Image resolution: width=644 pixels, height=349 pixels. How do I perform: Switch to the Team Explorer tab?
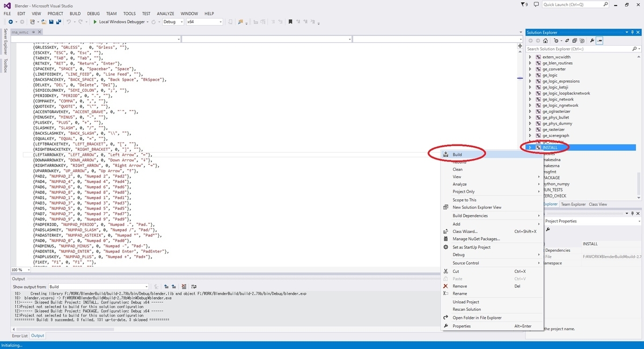pos(573,204)
